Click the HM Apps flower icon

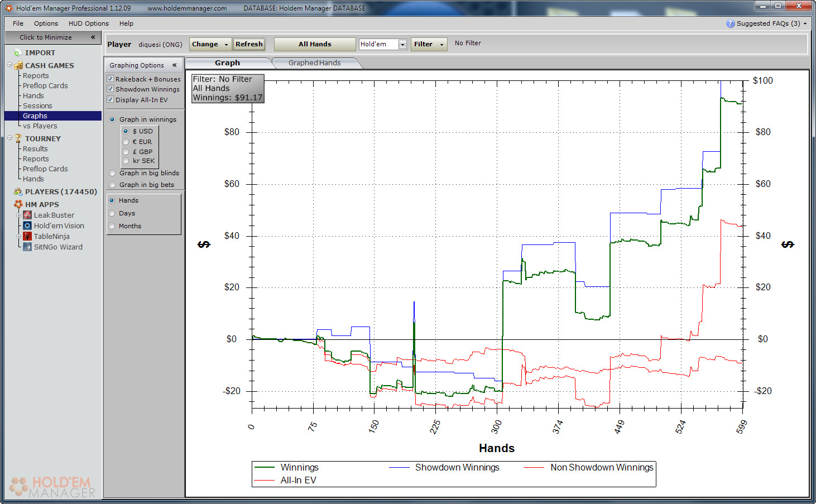18,204
